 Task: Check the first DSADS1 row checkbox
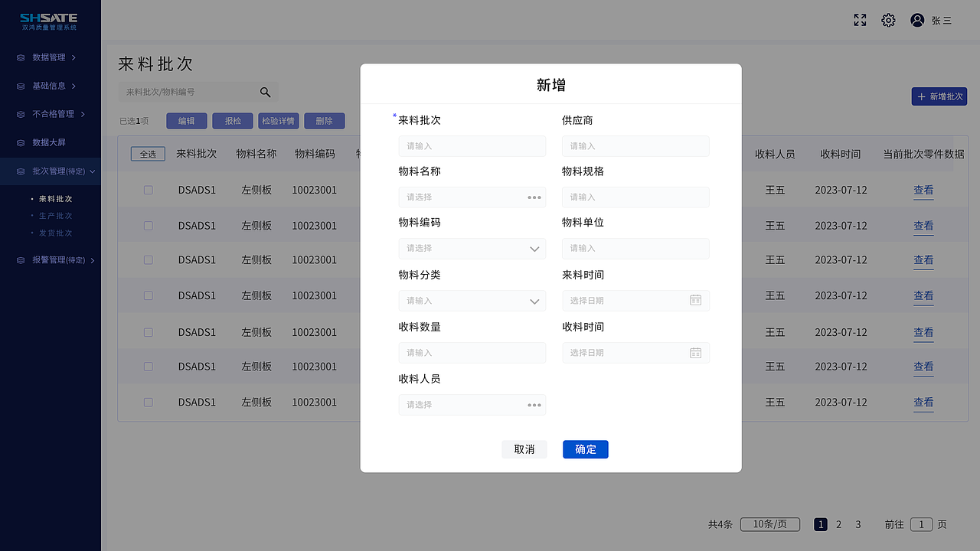(x=148, y=190)
